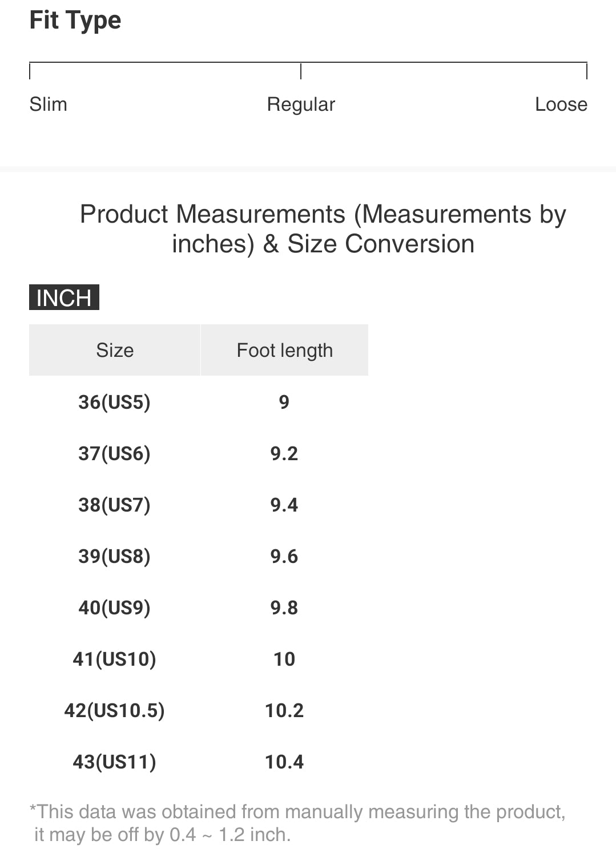This screenshot has height=861, width=616.
Task: Select the INCH unit tab
Action: coord(64,297)
